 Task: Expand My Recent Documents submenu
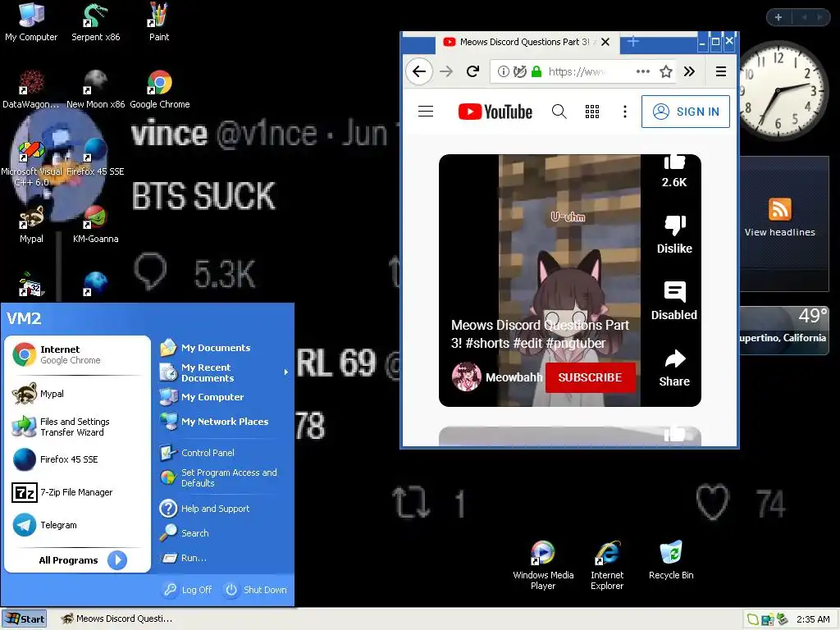click(224, 372)
